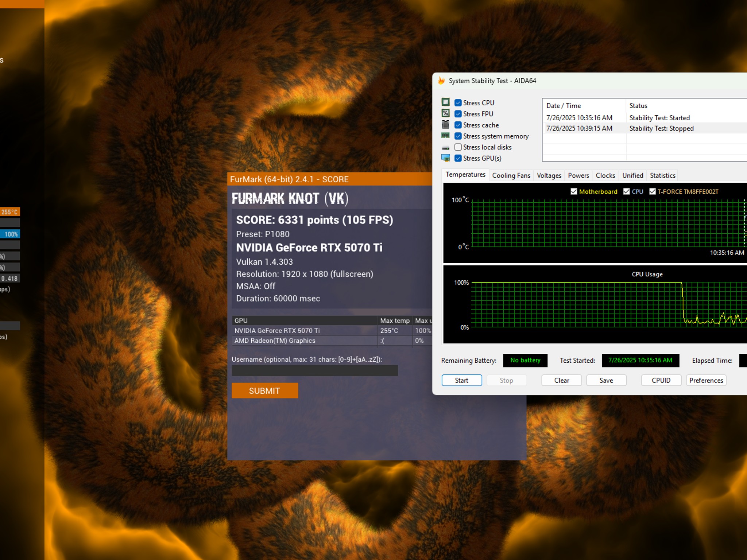The width and height of the screenshot is (747, 560).
Task: Click the percent icon beside Stress FPU
Action: 445,113
